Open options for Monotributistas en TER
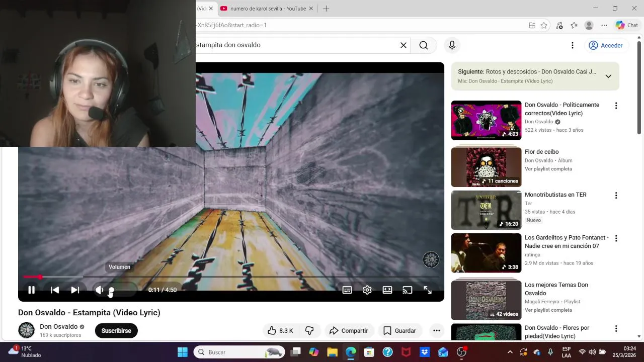This screenshot has width=644, height=362. pos(616,196)
